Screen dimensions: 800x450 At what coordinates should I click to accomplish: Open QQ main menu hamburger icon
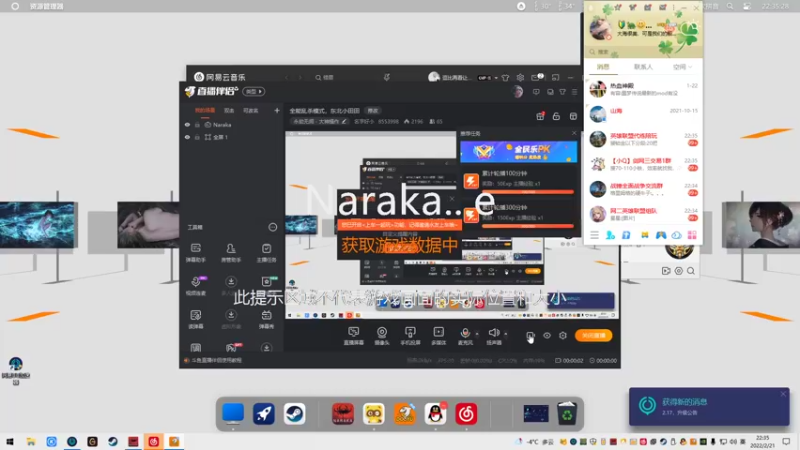pyautogui.click(x=594, y=235)
